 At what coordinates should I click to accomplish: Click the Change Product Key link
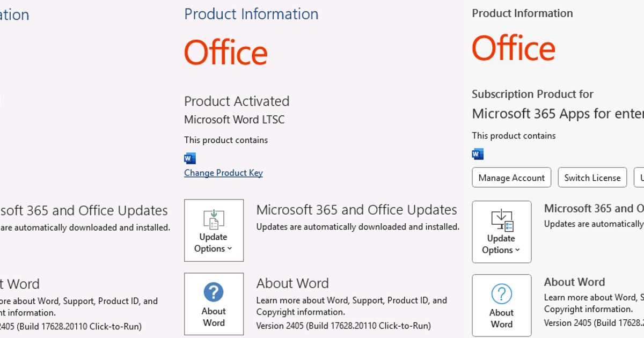[223, 173]
